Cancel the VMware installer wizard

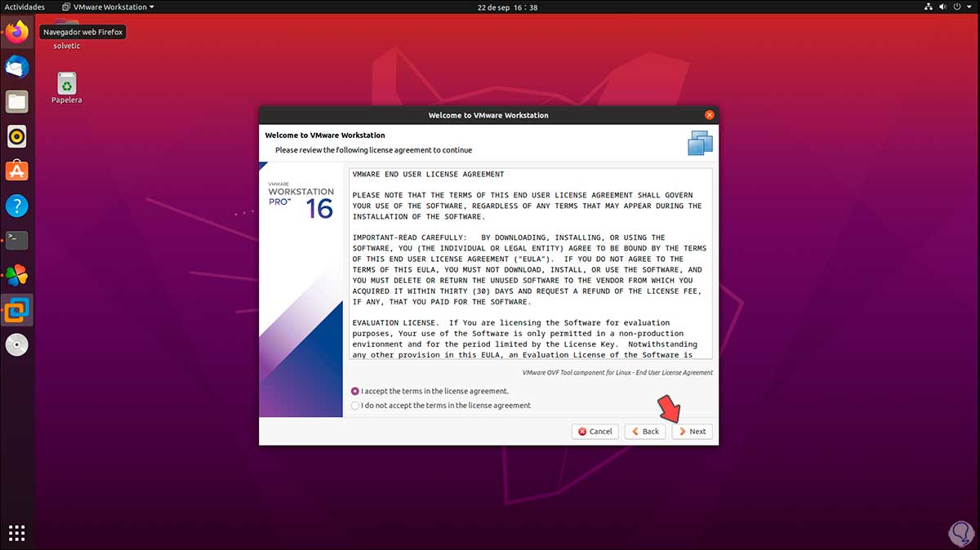(x=595, y=431)
